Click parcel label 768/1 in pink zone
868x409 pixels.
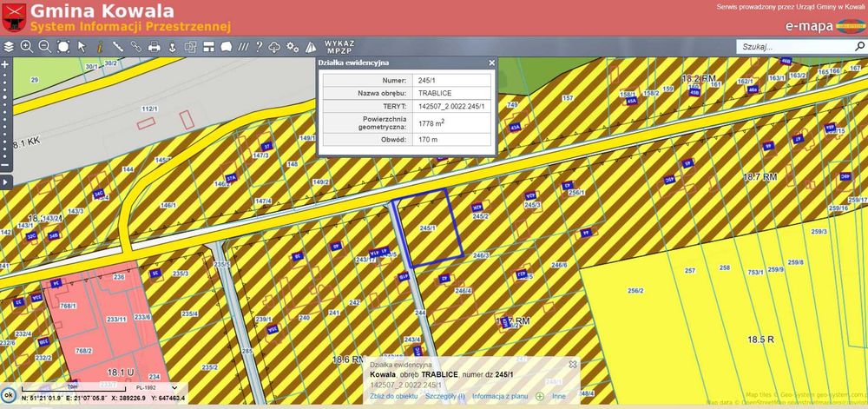(x=68, y=306)
